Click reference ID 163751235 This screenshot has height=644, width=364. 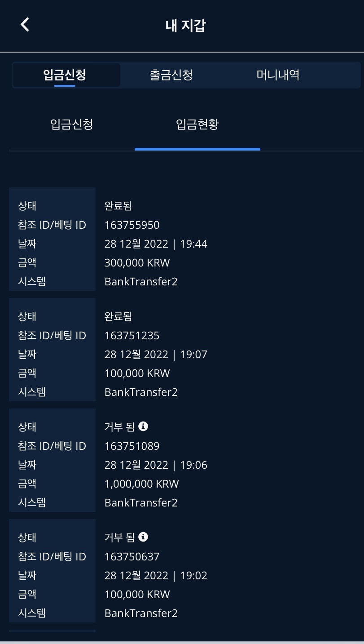point(132,335)
